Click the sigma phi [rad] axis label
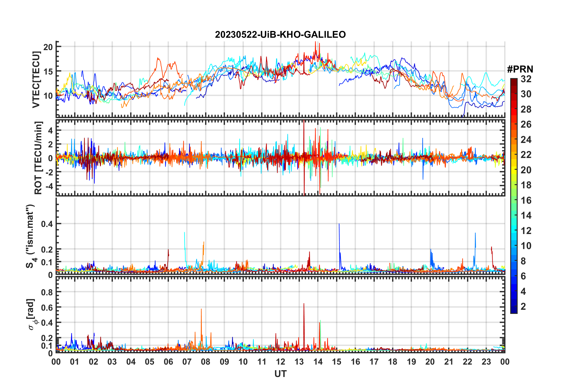The image size is (561, 392). point(32,314)
